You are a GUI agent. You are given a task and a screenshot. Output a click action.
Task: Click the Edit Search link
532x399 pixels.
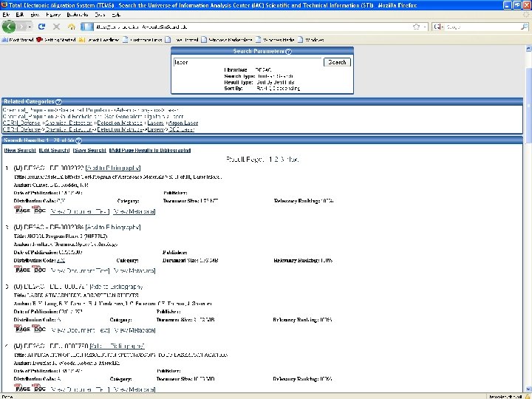(55, 150)
